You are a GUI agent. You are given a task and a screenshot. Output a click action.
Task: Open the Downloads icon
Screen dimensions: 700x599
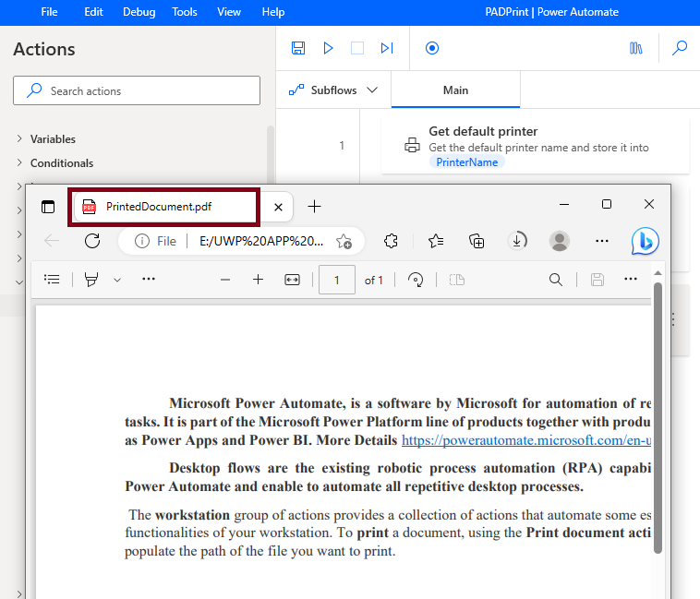point(517,241)
